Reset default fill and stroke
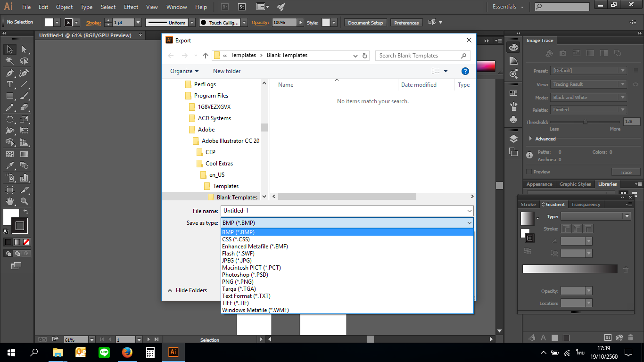The width and height of the screenshot is (644, 362). pos(5,231)
